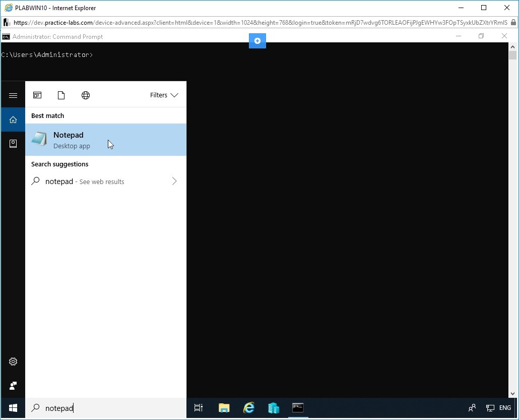This screenshot has height=420, width=519.
Task: Click the Windows Start button
Action: coord(13,408)
